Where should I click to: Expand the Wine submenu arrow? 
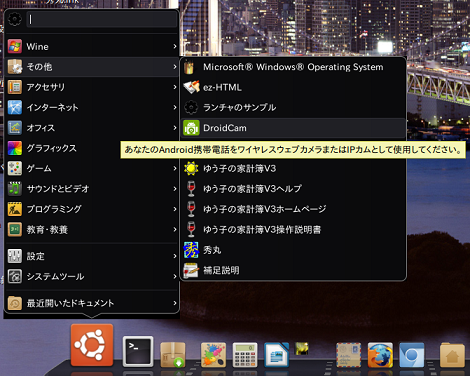[175, 46]
